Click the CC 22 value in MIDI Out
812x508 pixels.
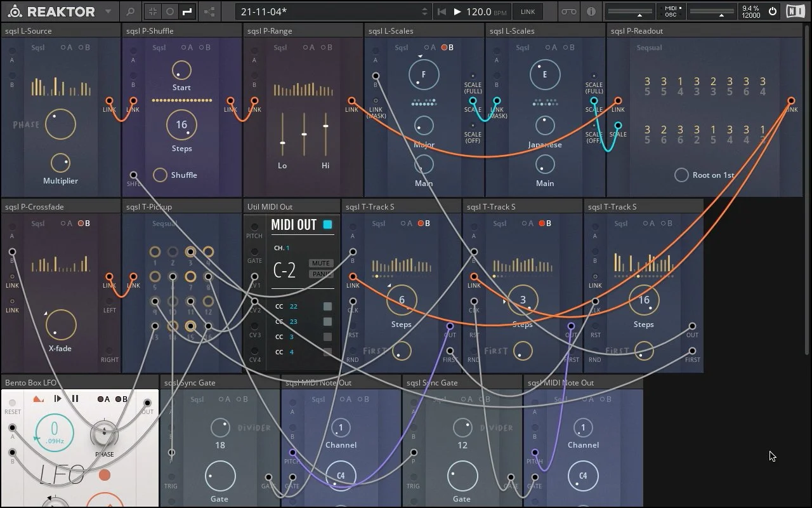[x=293, y=306]
